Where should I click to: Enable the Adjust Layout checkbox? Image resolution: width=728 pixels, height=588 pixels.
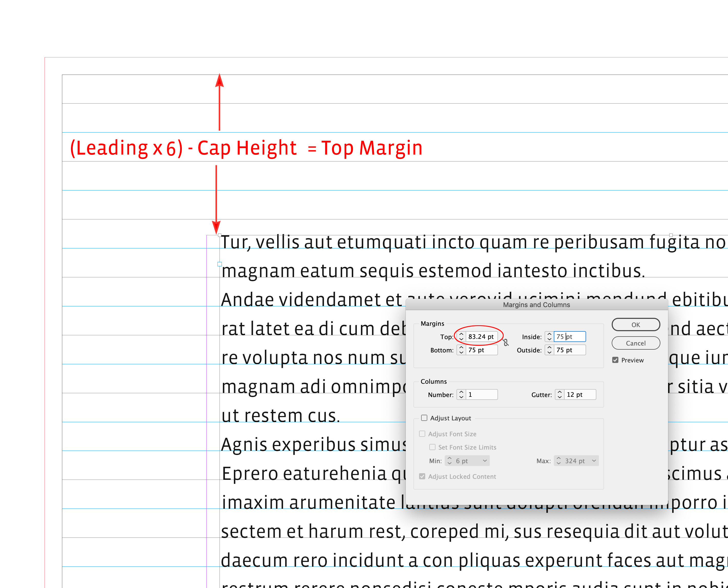pos(424,418)
